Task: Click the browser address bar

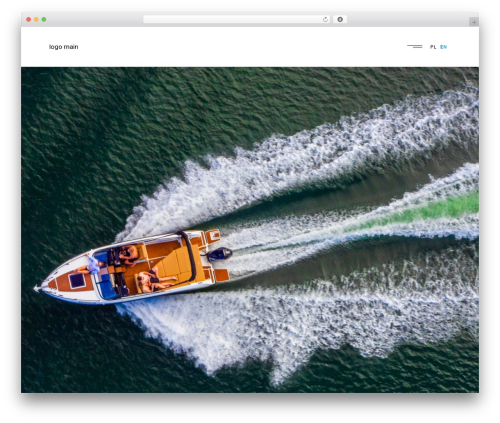Action: [x=236, y=20]
